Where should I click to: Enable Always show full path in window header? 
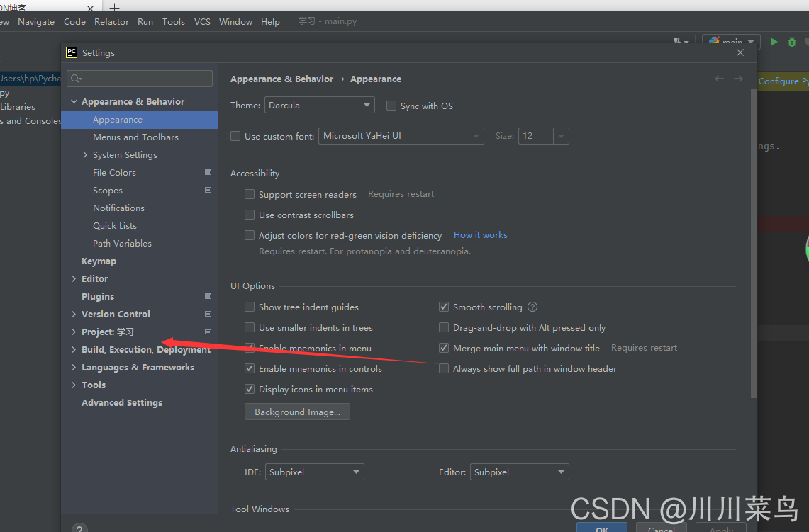(x=444, y=368)
